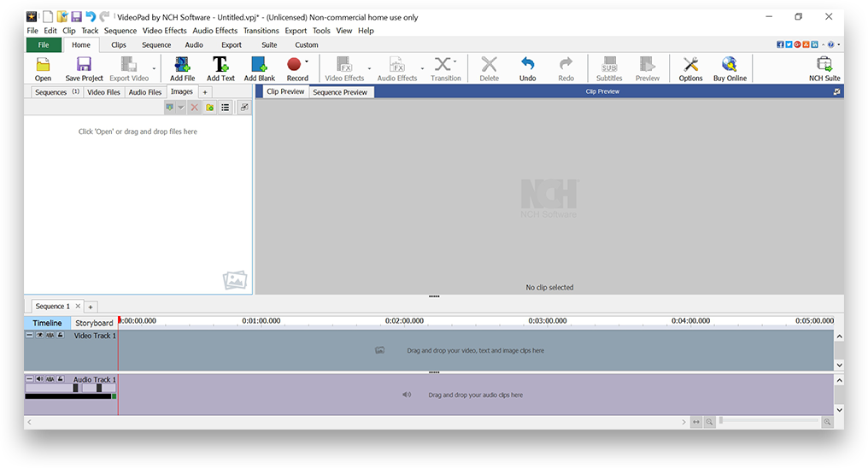The height and width of the screenshot is (468, 868).
Task: Add a new sequence with plus tab
Action: (91, 307)
